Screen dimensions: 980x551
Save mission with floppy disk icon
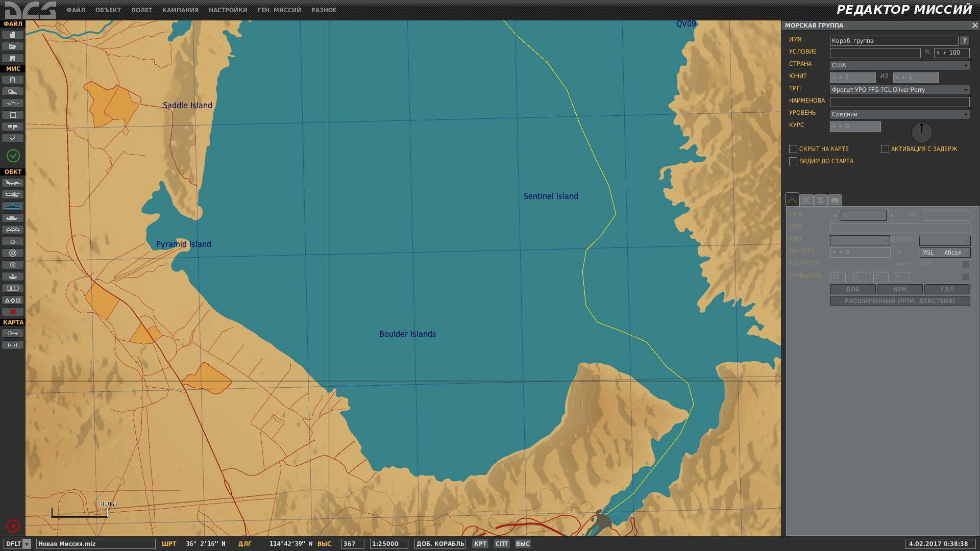tap(13, 58)
